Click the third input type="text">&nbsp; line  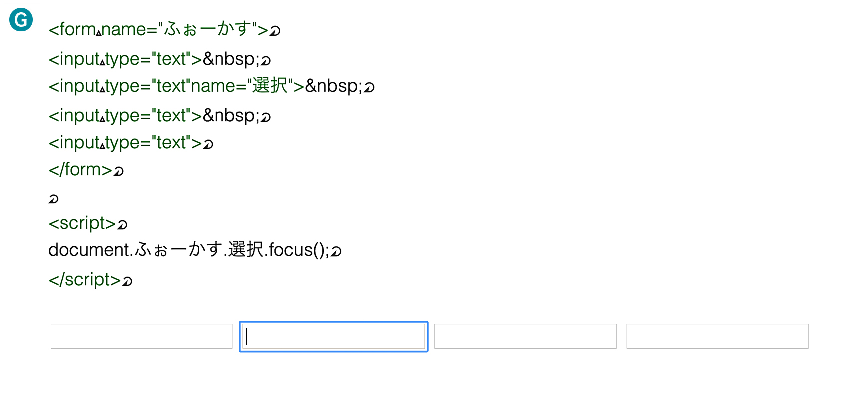coord(160,116)
